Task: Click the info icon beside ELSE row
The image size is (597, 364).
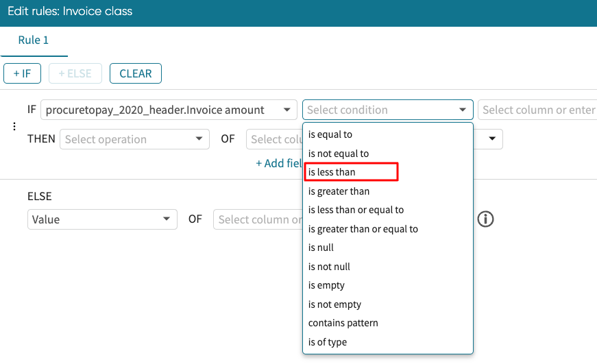Action: 485,219
